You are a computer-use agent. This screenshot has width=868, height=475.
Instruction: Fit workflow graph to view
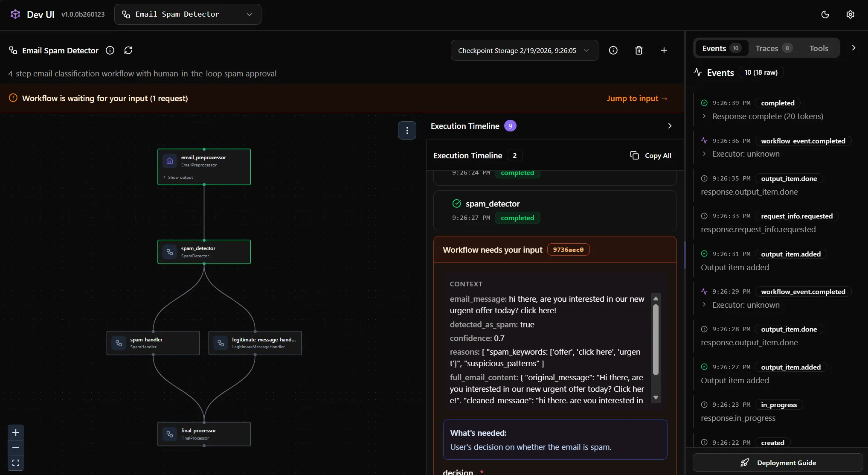click(x=16, y=463)
